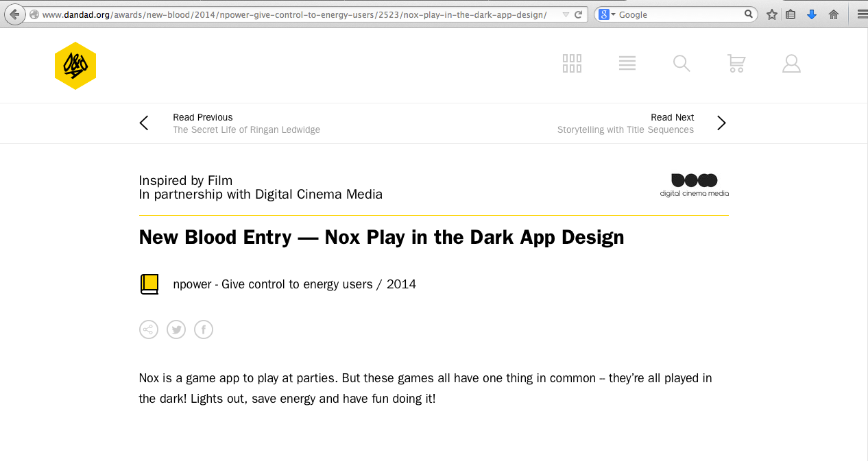
Task: Click the left chevron for previous article
Action: point(144,123)
